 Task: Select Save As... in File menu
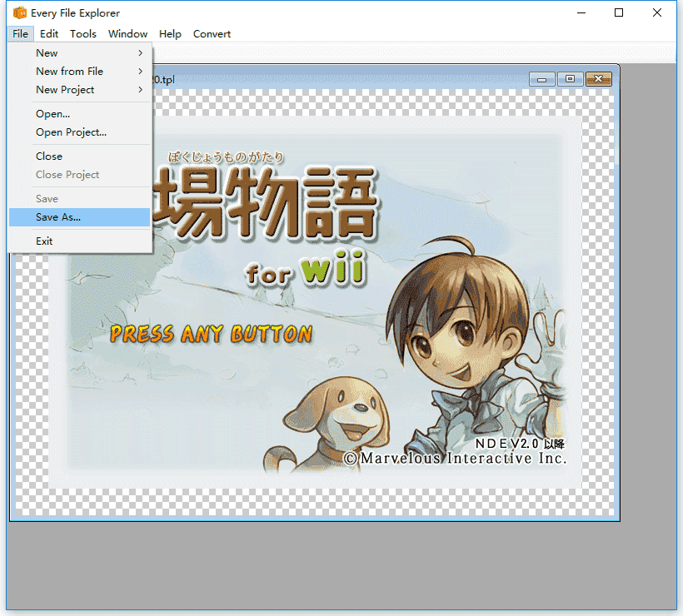[80, 217]
